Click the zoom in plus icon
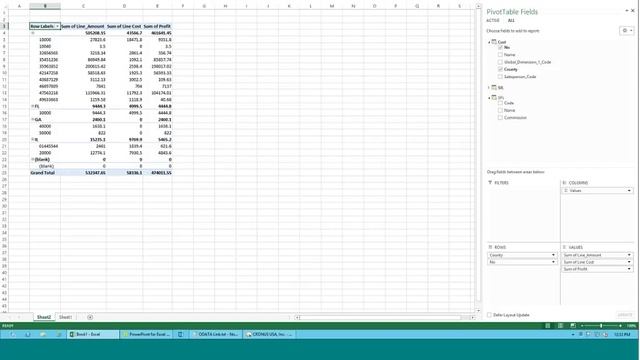The height and width of the screenshot is (360, 640). [620, 326]
